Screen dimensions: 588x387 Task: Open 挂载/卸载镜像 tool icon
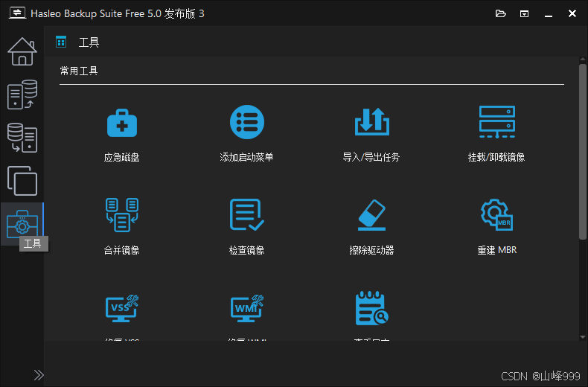coord(497,122)
